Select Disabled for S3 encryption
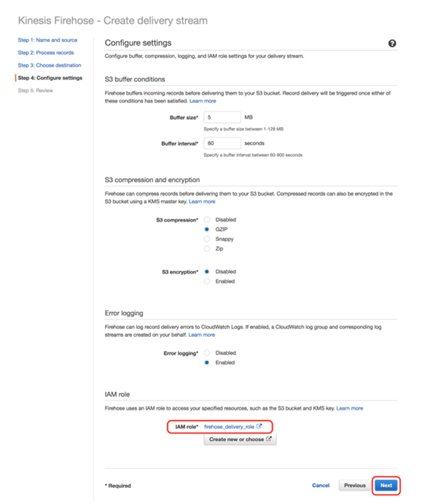Image resolution: width=425 pixels, height=504 pixels. pos(207,271)
